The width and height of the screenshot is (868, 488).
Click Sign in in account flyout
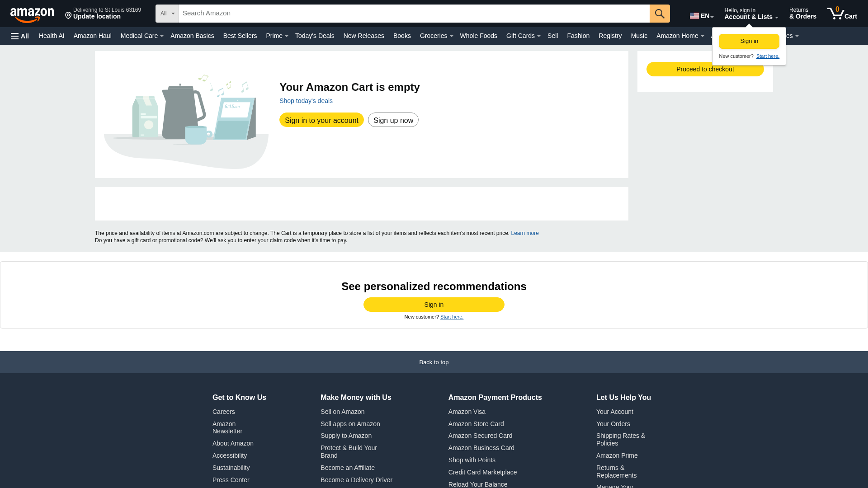pyautogui.click(x=749, y=41)
